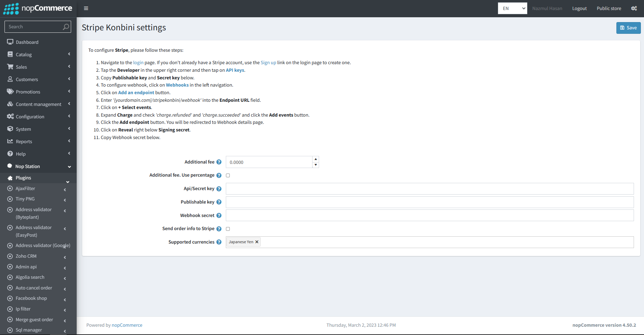This screenshot has height=335, width=644.
Task: Toggle the hamburger sidebar menu icon
Action: (x=86, y=9)
